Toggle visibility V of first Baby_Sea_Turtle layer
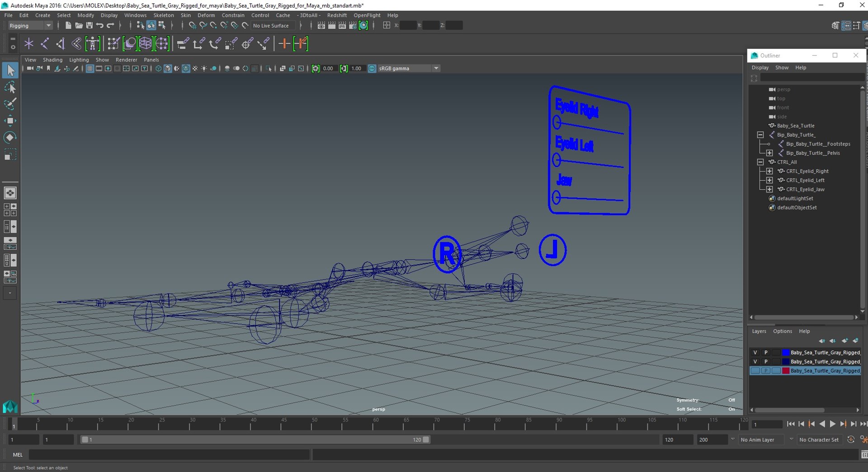Screen dimensions: 868x472 [x=755, y=353]
